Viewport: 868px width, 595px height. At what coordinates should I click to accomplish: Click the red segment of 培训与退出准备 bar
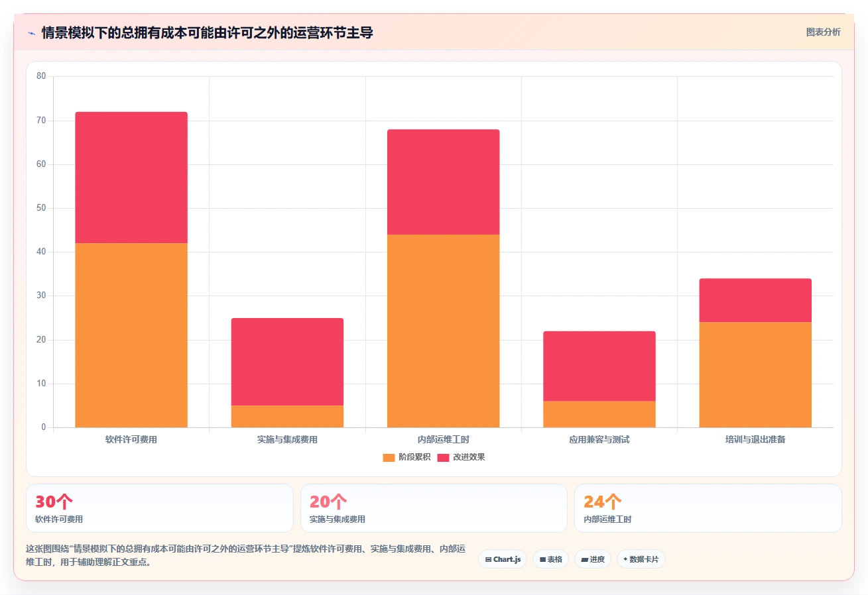(755, 300)
